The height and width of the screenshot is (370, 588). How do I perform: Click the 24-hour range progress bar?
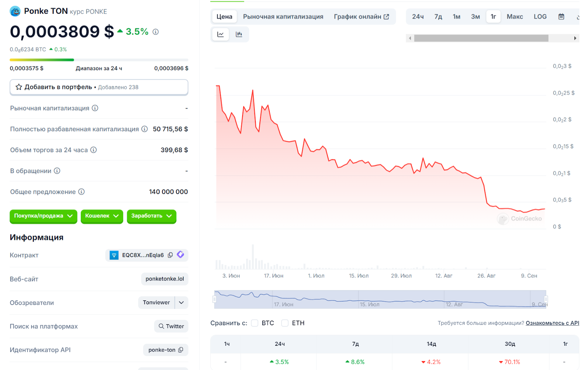pyautogui.click(x=99, y=60)
